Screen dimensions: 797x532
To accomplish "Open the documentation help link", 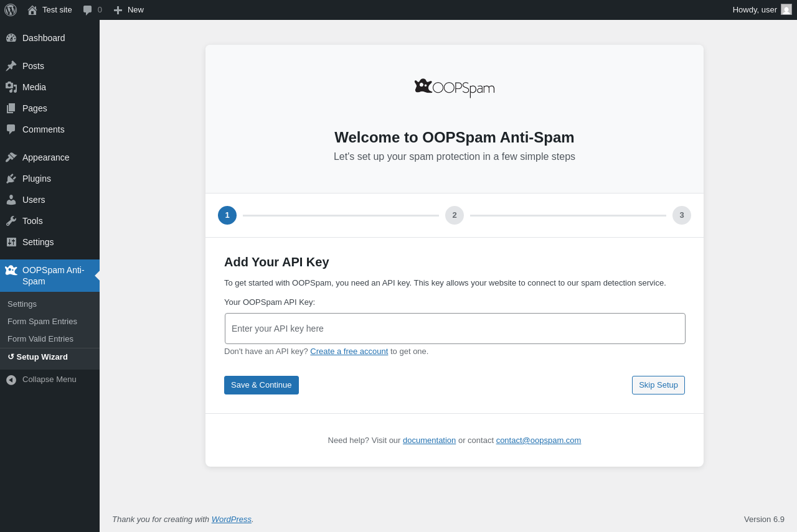I will click(429, 441).
